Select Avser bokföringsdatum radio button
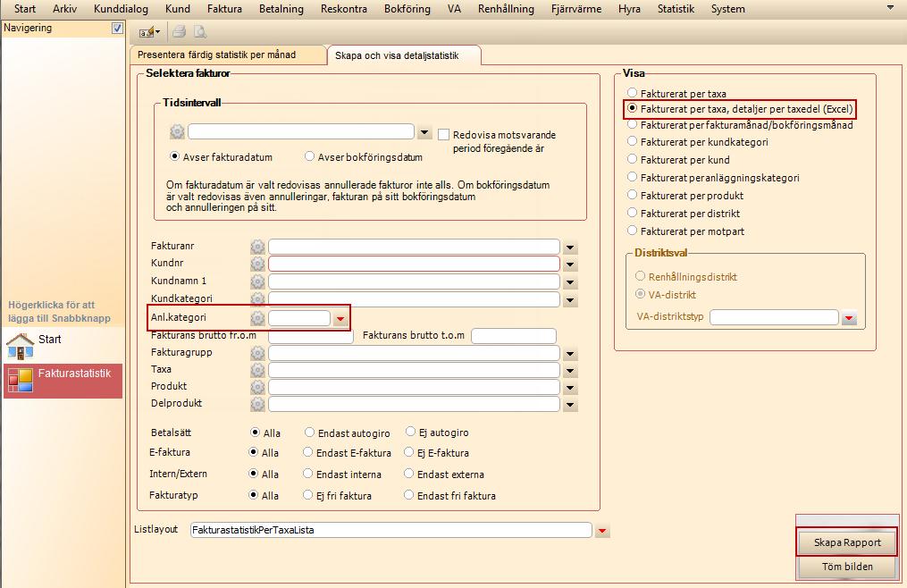 point(309,156)
